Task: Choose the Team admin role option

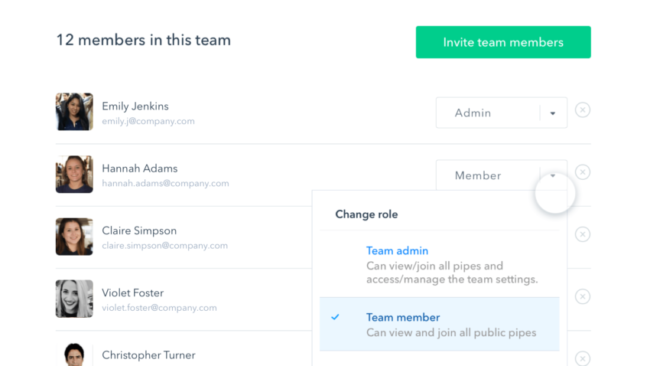Action: (439, 264)
